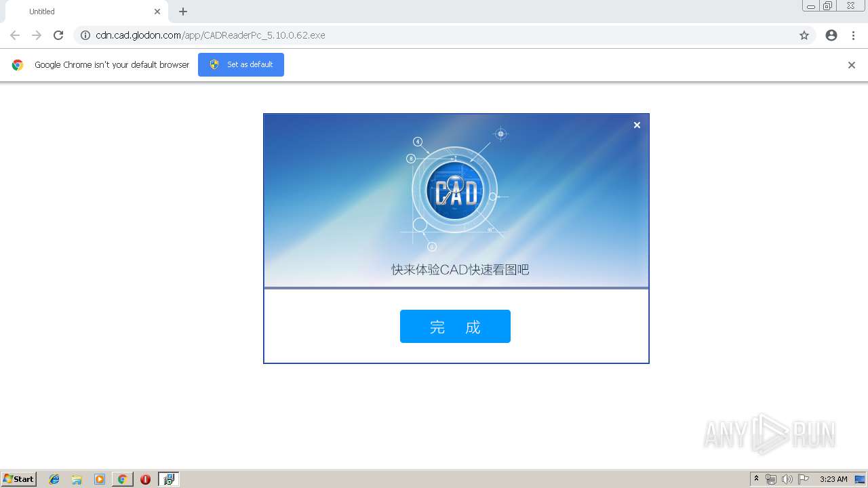Bookmark this page with the star
The width and height of the screenshot is (868, 488).
[x=804, y=35]
